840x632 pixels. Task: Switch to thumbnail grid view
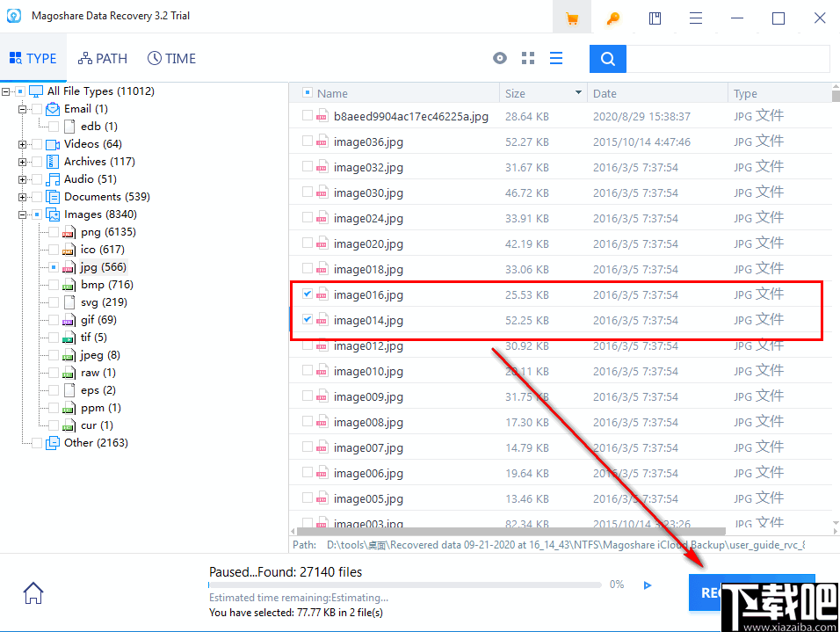528,58
